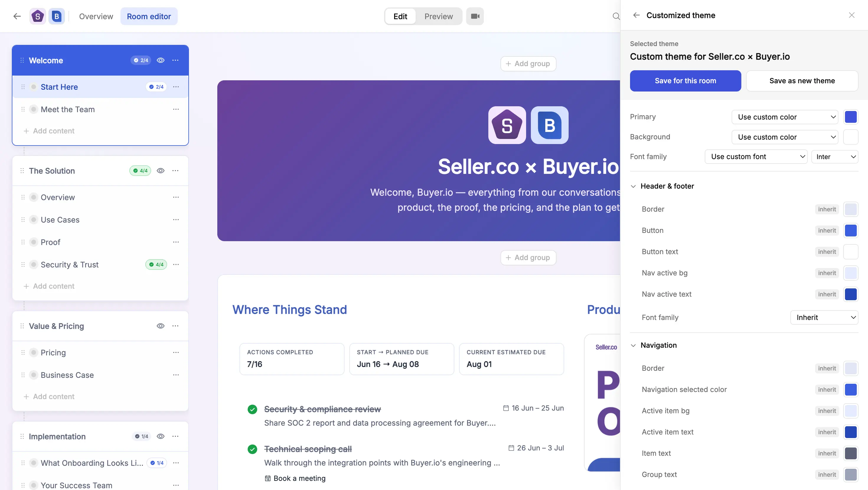Image resolution: width=868 pixels, height=490 pixels.
Task: Click inherit tag for Nav active text
Action: point(827,294)
